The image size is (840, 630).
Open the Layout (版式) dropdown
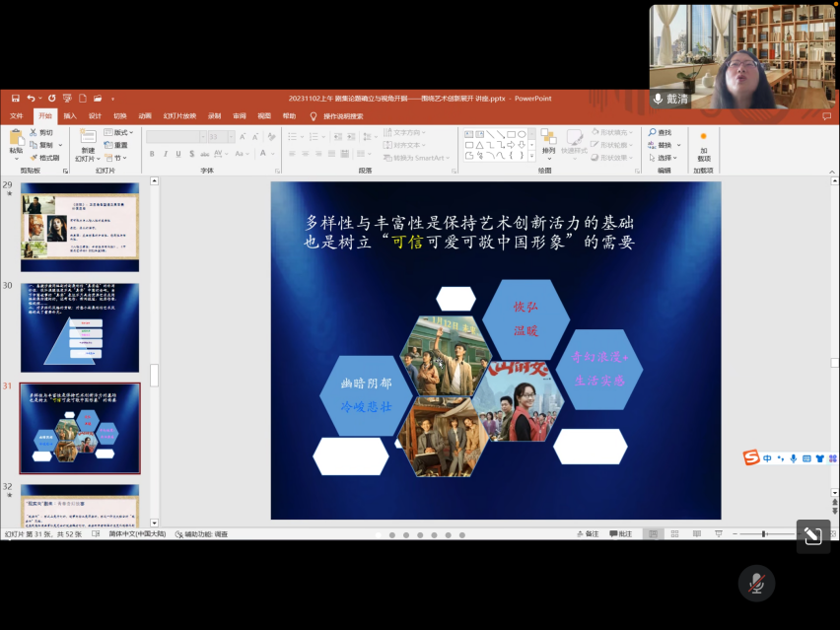[x=120, y=132]
